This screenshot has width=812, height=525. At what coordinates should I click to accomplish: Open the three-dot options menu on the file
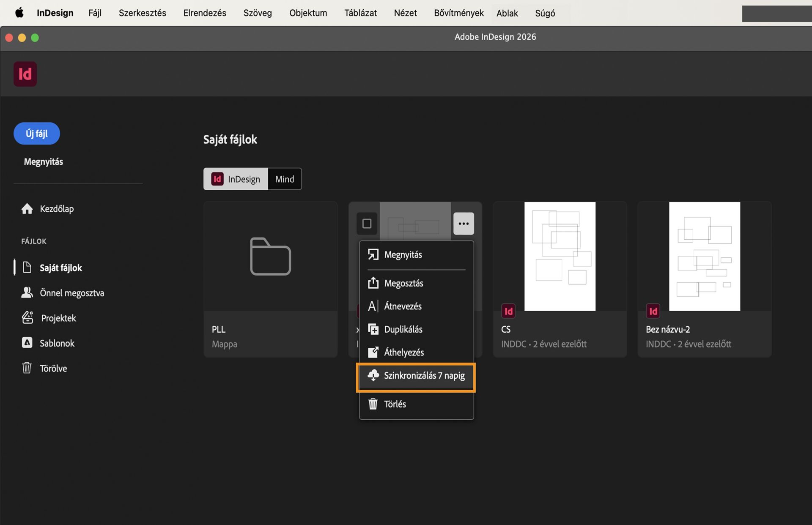pos(464,224)
